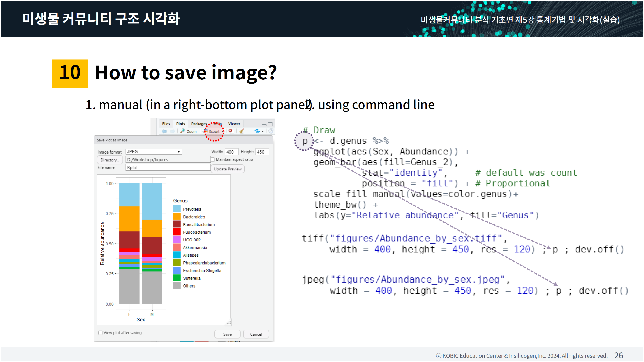
Task: Switch to the Plots tab
Action: (181, 124)
